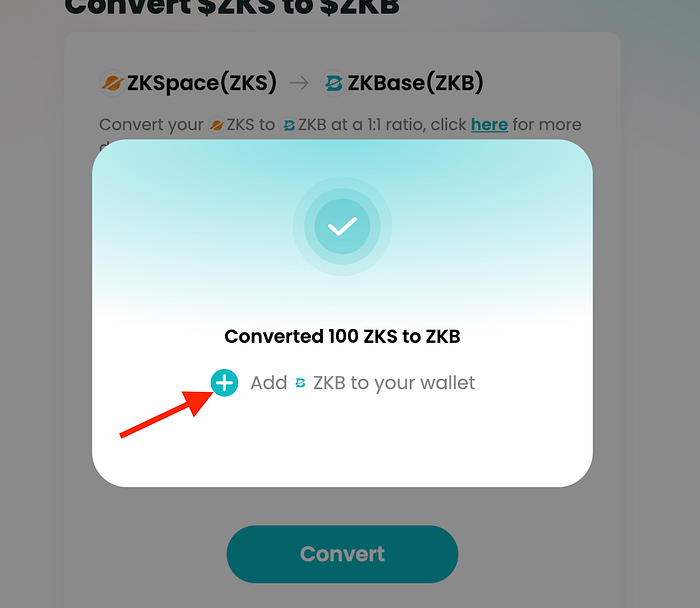Screen dimensions: 700x608
Task: Click the arrow between ZKSpace and ZKBase
Action: pos(299,83)
